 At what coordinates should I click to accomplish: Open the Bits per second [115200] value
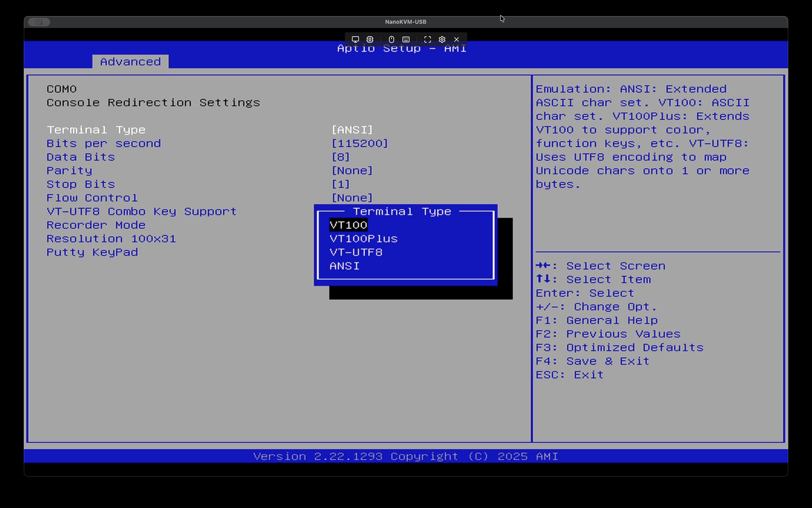(x=359, y=143)
